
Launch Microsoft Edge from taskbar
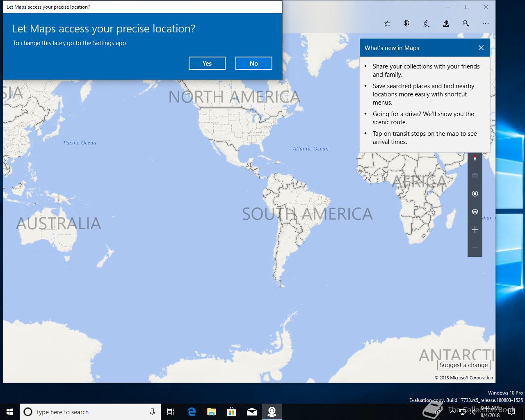[192, 412]
